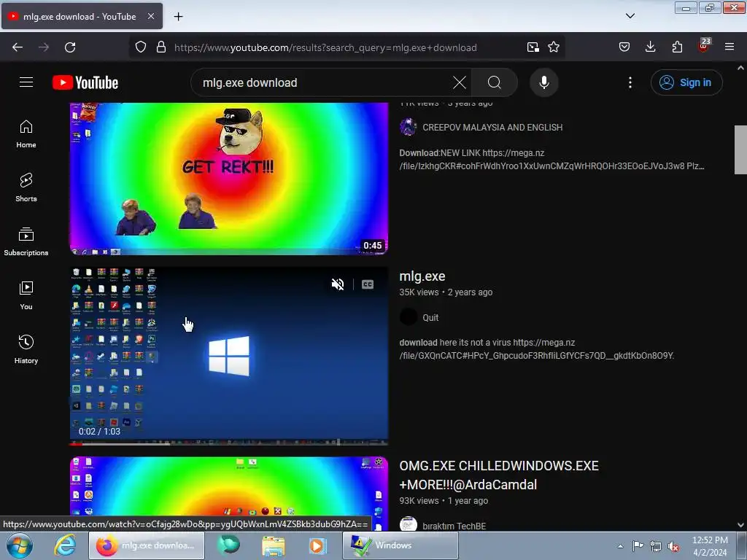Reload the page in Firefox
Image resolution: width=747 pixels, height=560 pixels.
click(x=70, y=47)
